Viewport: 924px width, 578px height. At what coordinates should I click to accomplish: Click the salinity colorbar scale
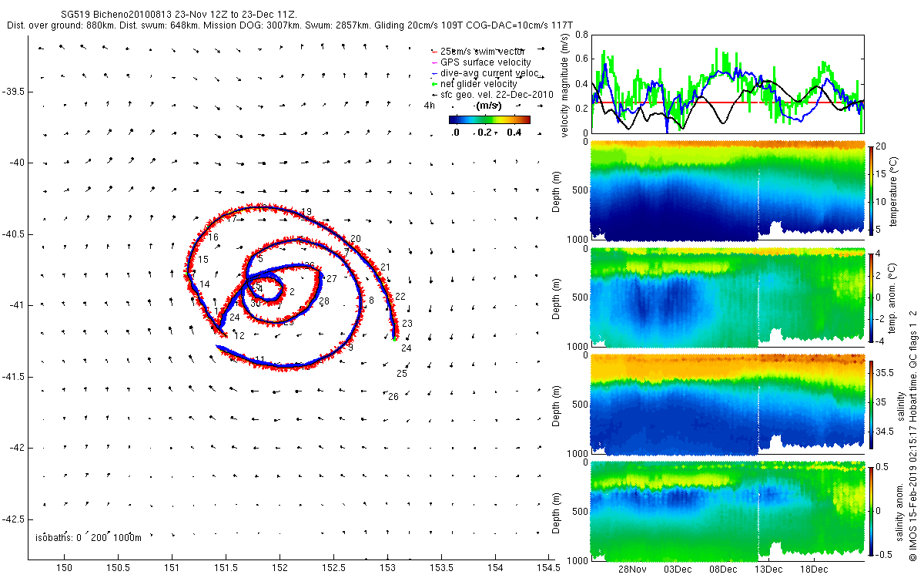[871, 405]
